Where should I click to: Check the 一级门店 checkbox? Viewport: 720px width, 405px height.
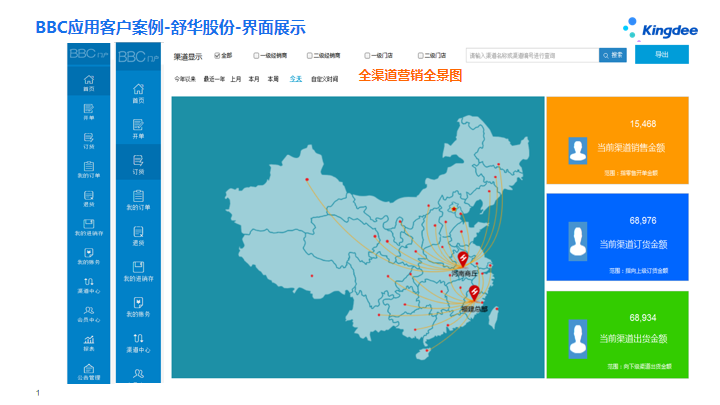[x=367, y=56]
